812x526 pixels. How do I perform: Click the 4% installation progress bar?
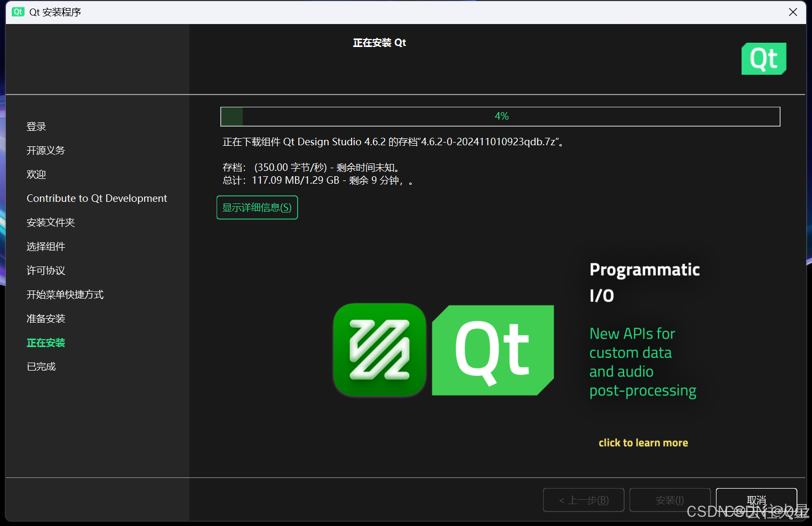click(x=500, y=116)
